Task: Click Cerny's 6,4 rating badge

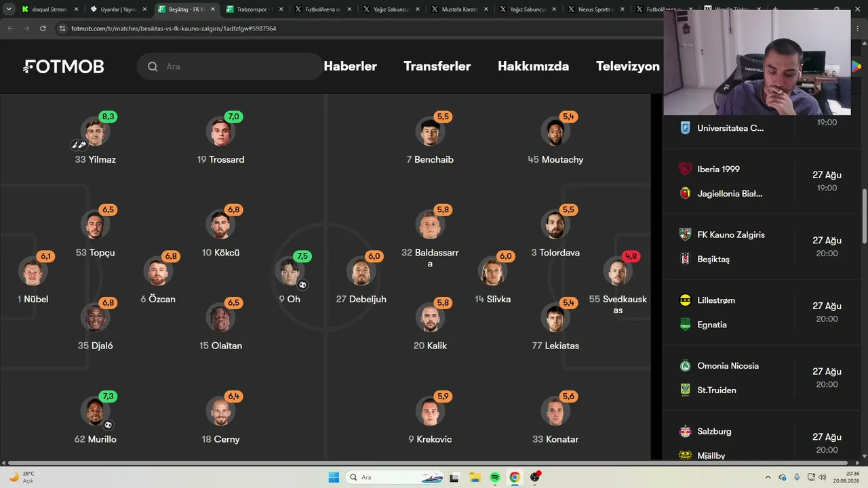Action: pos(234,396)
